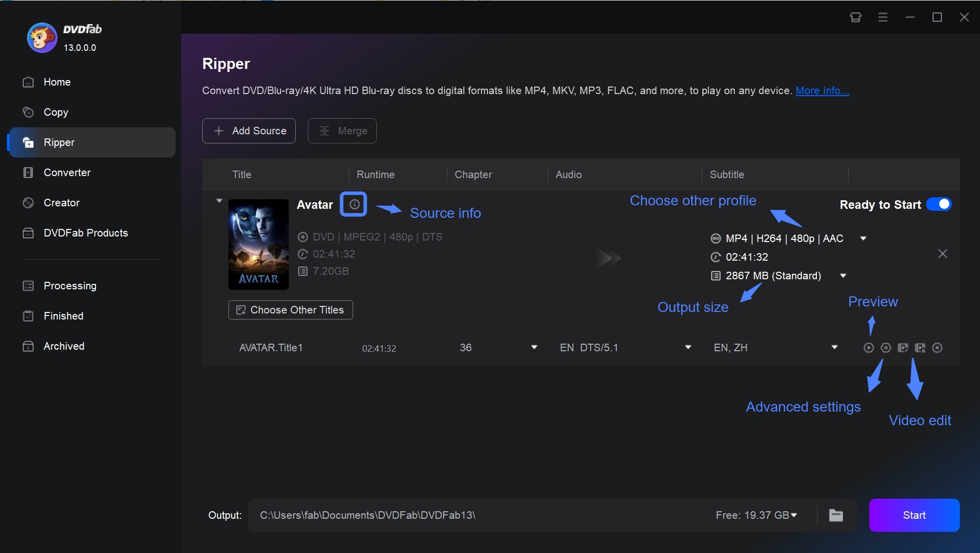980x553 pixels.
Task: Click the Start ripping button
Action: click(914, 515)
